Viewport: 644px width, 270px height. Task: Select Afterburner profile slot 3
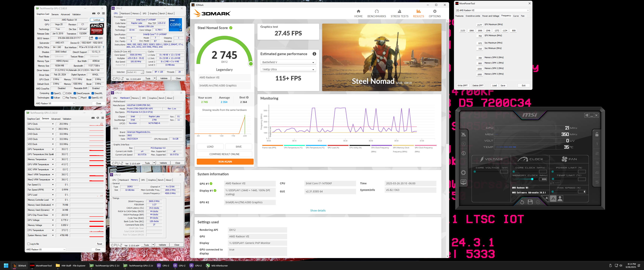click(597, 163)
